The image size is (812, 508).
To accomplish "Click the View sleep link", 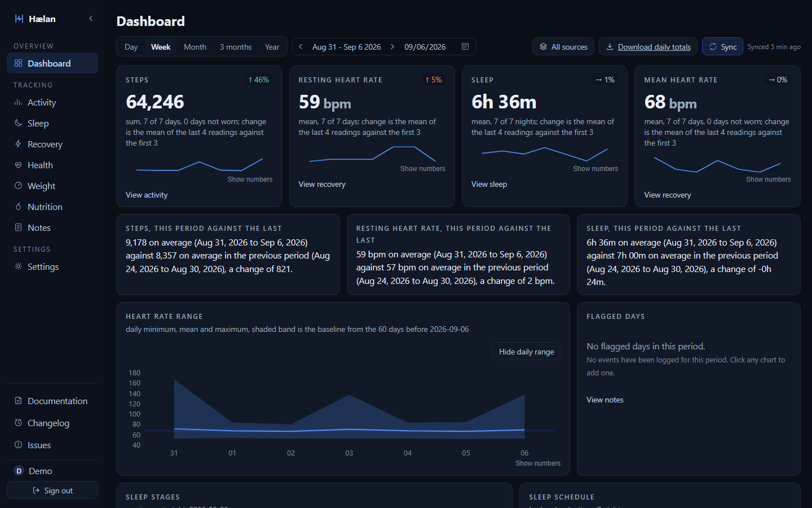I will (x=489, y=184).
